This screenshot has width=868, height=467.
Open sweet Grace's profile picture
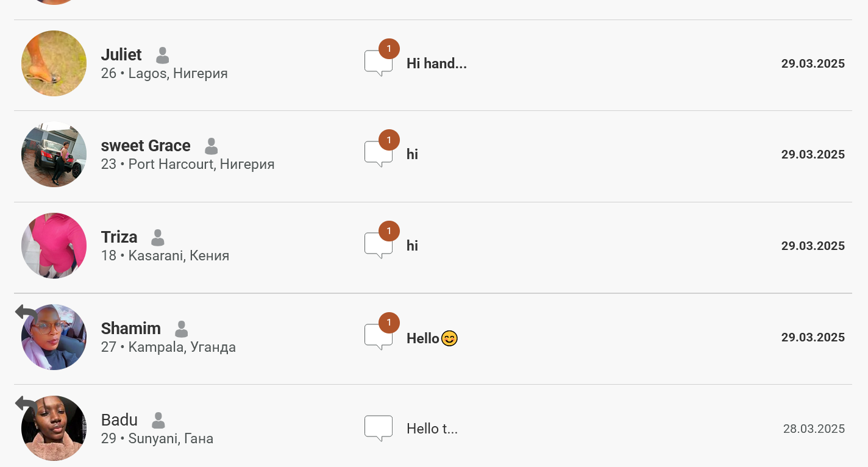point(54,154)
